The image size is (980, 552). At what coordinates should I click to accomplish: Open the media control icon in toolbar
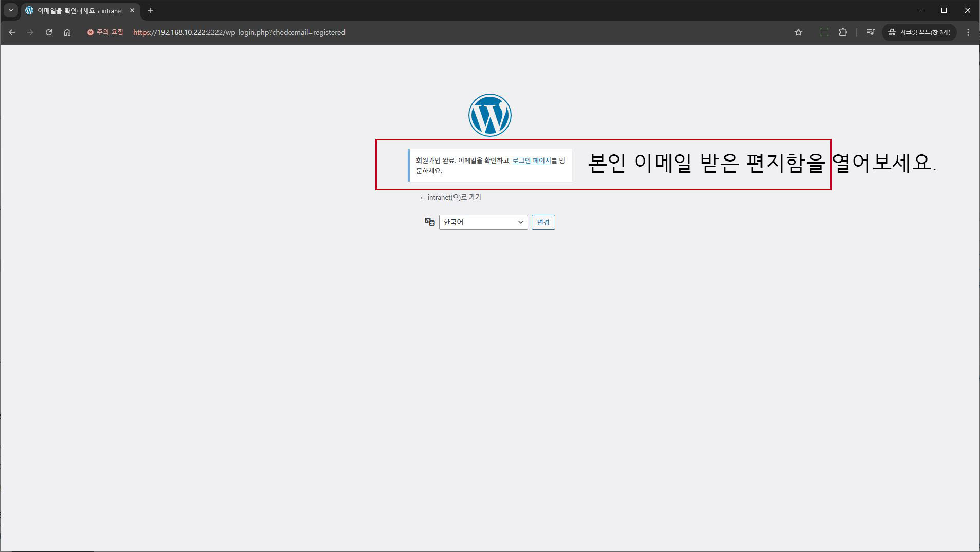tap(870, 32)
